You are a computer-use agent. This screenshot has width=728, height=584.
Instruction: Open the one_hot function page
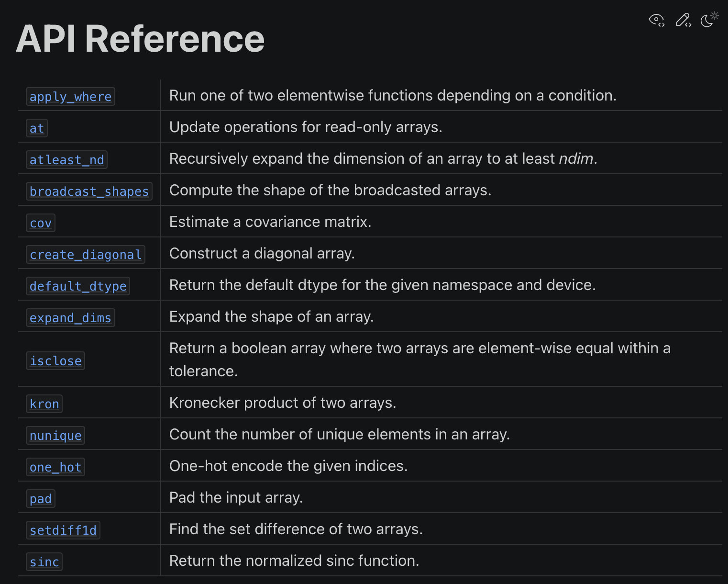55,467
